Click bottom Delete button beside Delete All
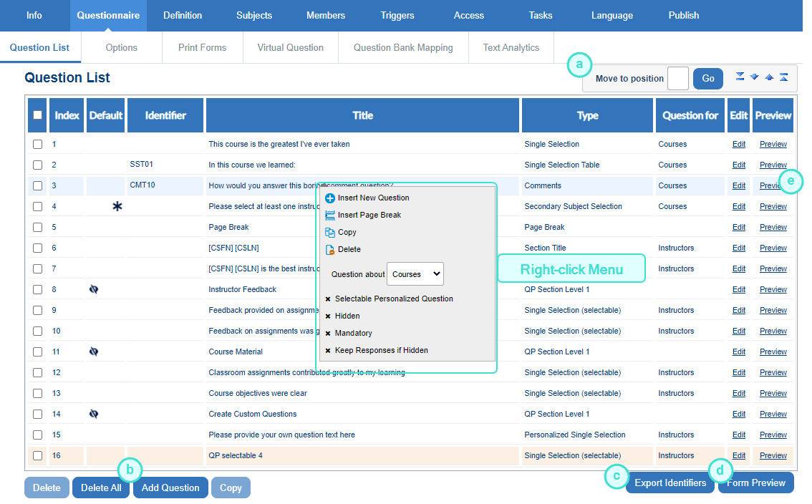 pos(47,488)
